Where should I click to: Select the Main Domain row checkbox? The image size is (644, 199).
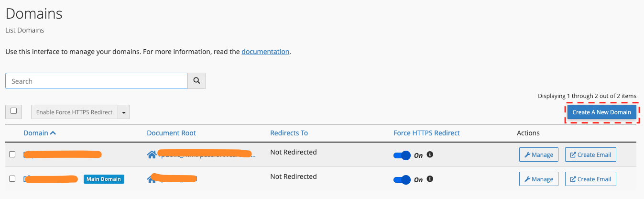point(12,178)
